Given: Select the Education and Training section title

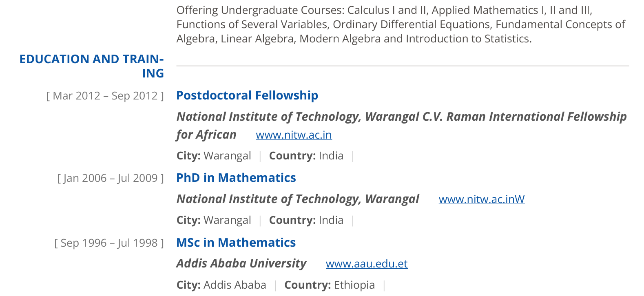Looking at the screenshot, I should 91,66.
